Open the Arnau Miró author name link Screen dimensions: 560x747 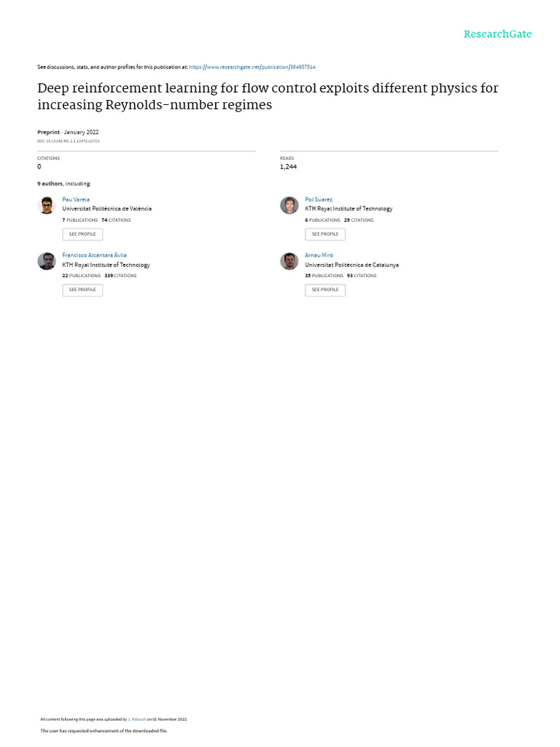click(x=318, y=255)
